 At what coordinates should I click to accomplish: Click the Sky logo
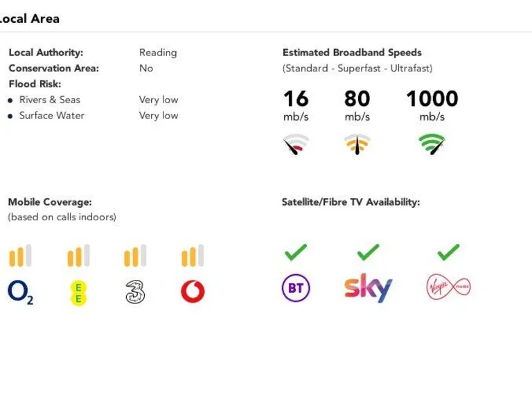pyautogui.click(x=368, y=287)
